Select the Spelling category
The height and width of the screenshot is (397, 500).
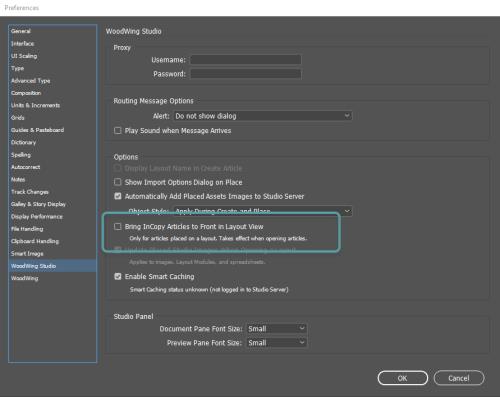(x=21, y=155)
